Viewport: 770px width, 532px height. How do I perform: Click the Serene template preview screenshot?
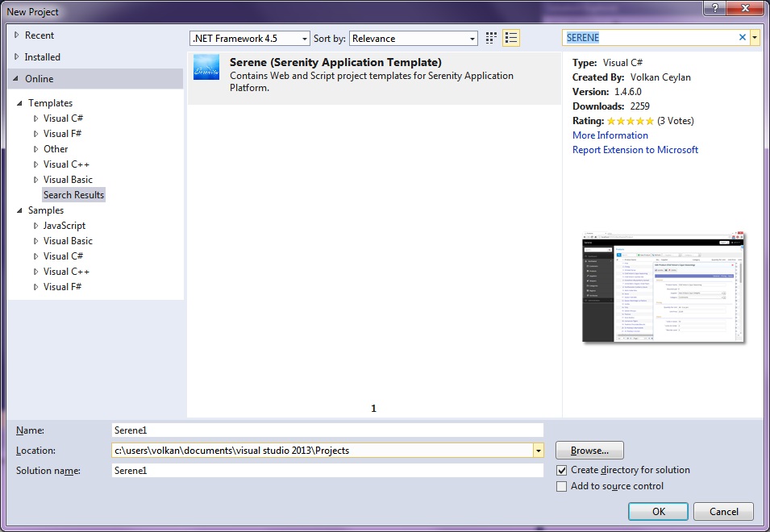663,287
